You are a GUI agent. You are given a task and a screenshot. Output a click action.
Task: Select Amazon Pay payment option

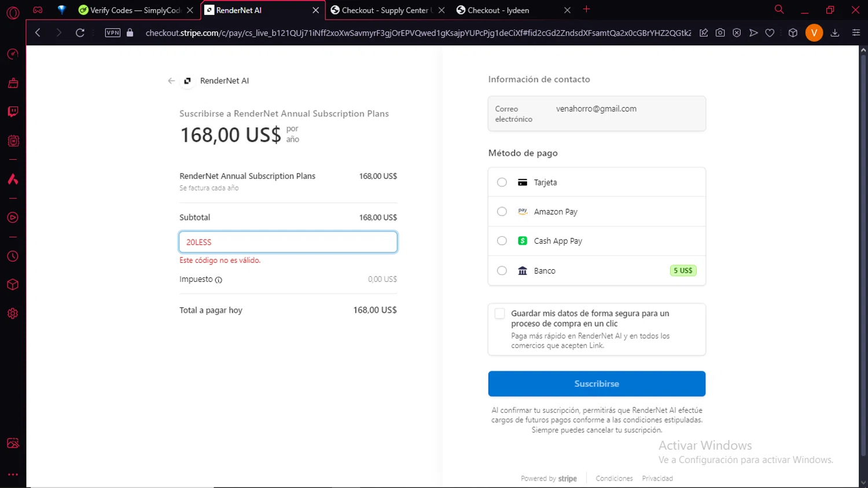click(502, 212)
